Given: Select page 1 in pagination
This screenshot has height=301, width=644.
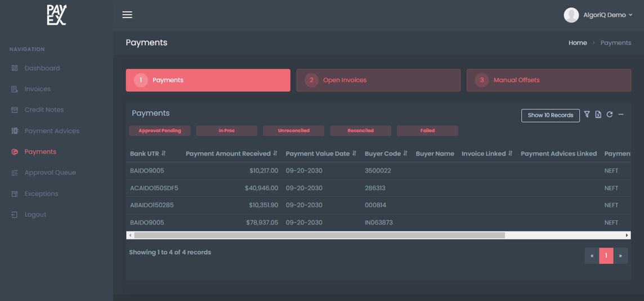Looking at the screenshot, I should 606,256.
